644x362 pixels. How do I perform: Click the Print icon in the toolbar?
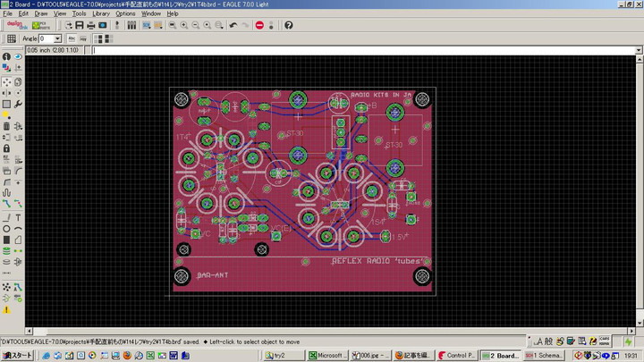[90, 25]
